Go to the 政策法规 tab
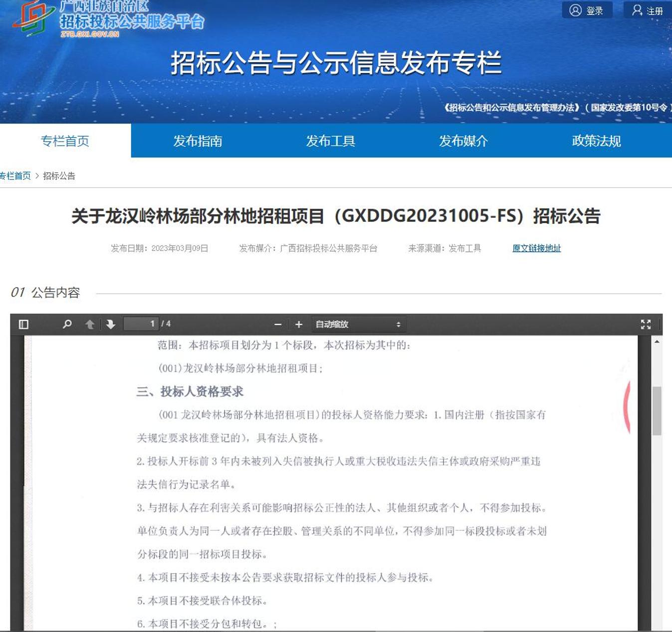The image size is (672, 632). click(x=596, y=141)
